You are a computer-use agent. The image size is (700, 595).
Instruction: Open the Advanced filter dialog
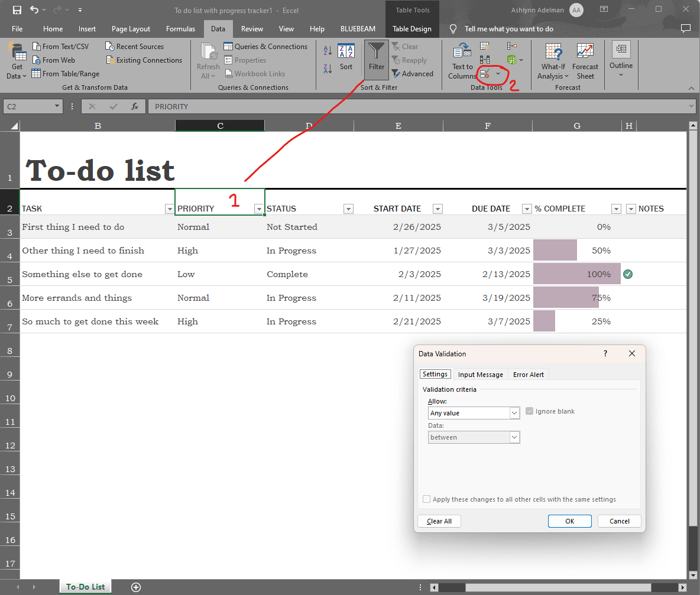coord(413,73)
